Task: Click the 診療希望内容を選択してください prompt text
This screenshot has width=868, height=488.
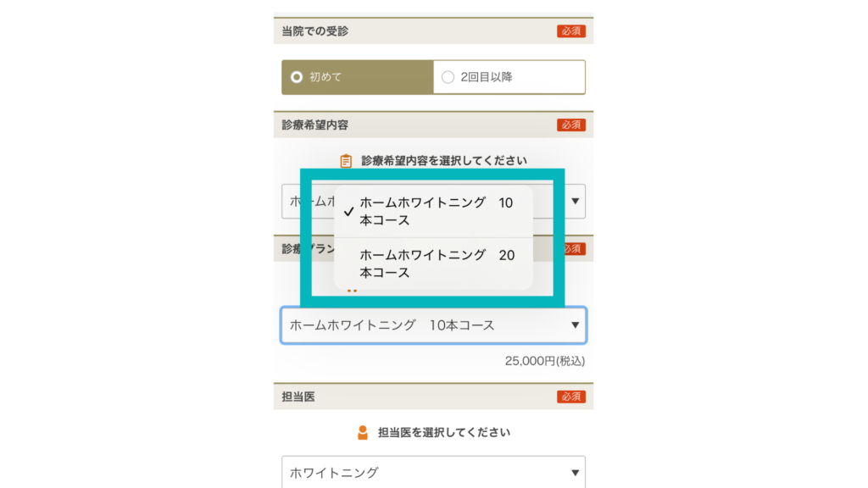Action: (x=444, y=160)
